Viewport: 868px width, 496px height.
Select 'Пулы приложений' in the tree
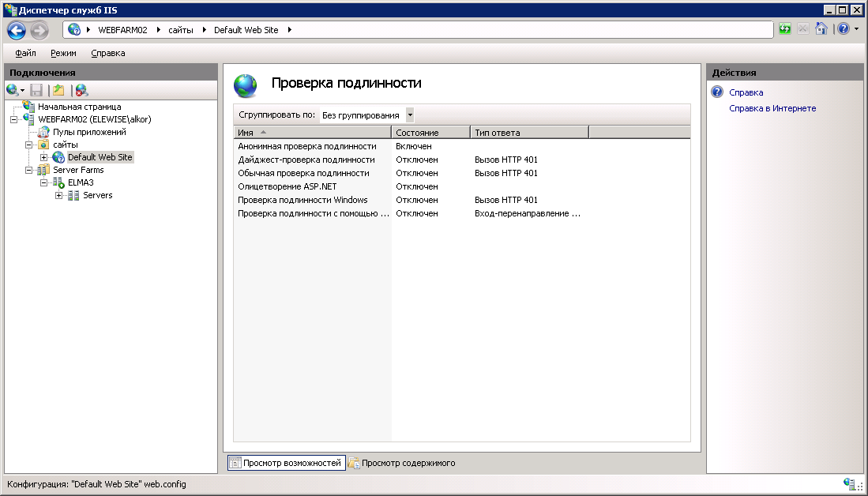click(89, 132)
